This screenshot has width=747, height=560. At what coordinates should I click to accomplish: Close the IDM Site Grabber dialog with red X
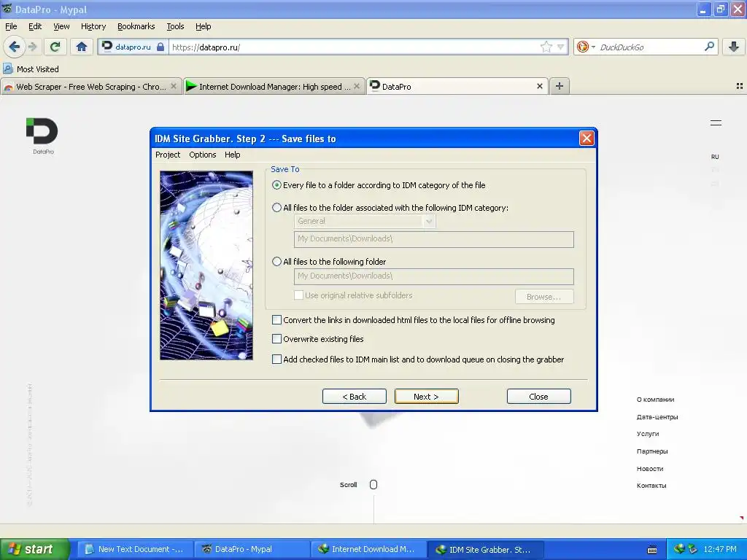point(587,139)
